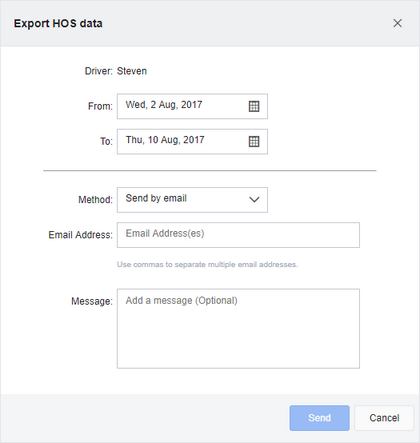Screen dimensions: 420x443
Task: Click the 'Add a message' text area
Action: pos(238,329)
